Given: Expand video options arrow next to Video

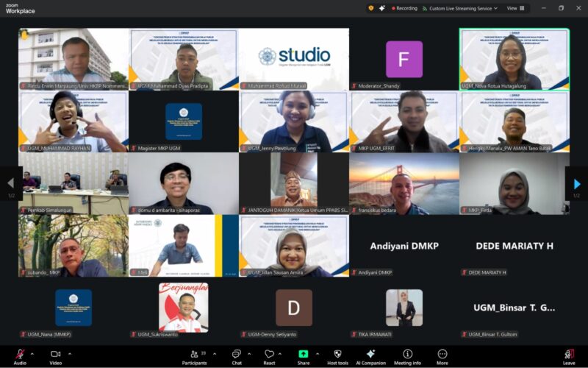Looking at the screenshot, I should (70, 353).
